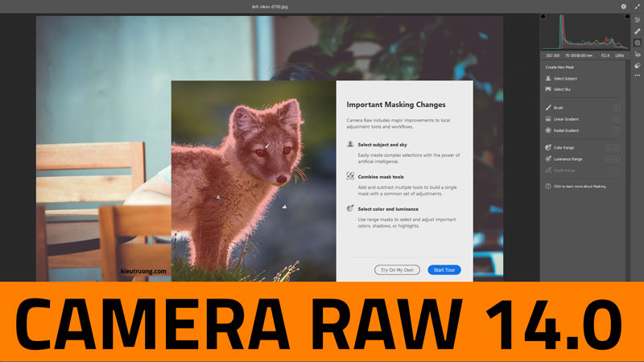This screenshot has height=362, width=644.
Task: Choose the Brush mask tool
Action: 554,108
